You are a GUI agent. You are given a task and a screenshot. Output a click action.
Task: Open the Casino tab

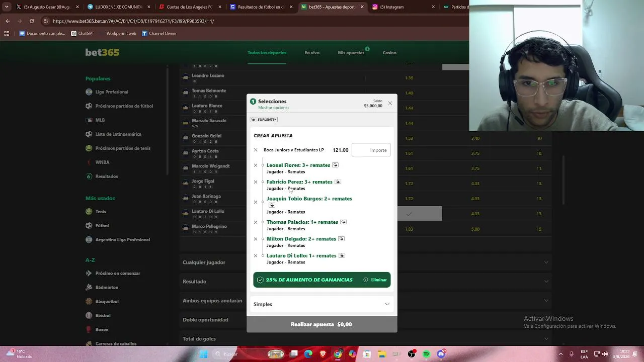[389, 53]
